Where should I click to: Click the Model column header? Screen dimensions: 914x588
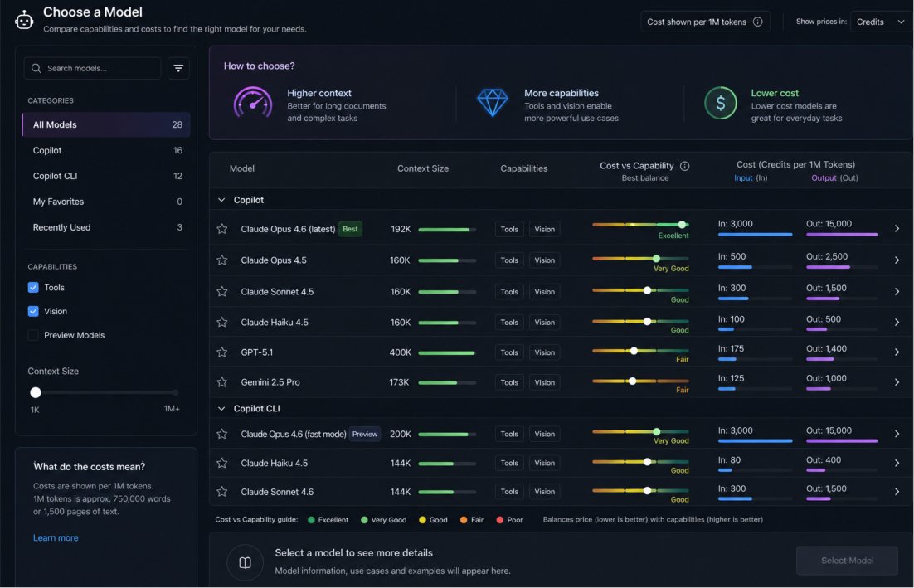242,168
